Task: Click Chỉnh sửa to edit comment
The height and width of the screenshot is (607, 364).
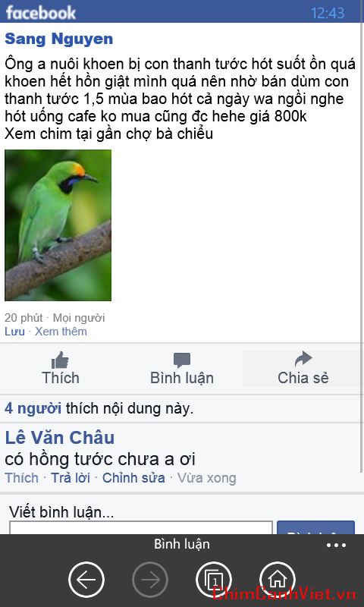Action: tap(133, 478)
